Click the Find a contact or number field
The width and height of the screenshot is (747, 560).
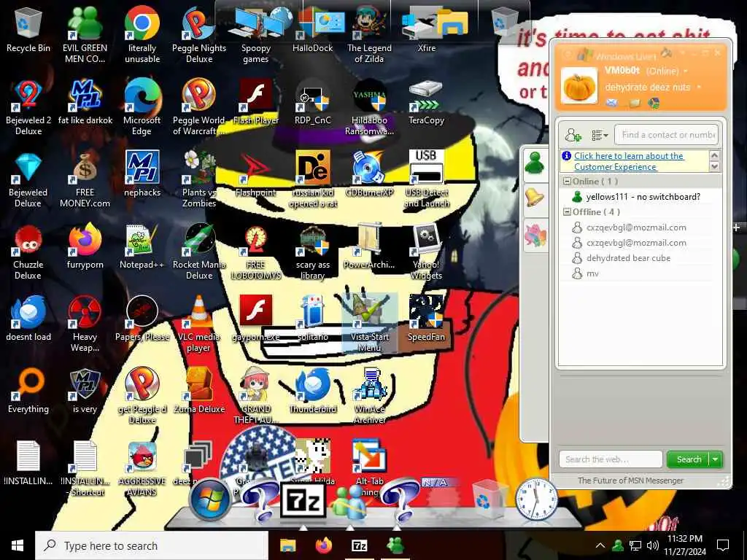point(667,135)
